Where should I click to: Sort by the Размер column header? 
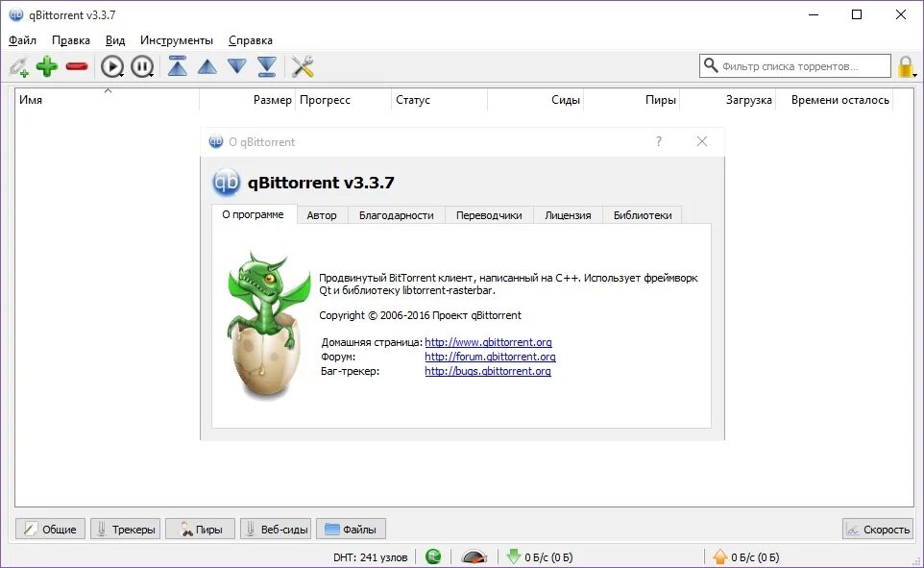[x=247, y=100]
